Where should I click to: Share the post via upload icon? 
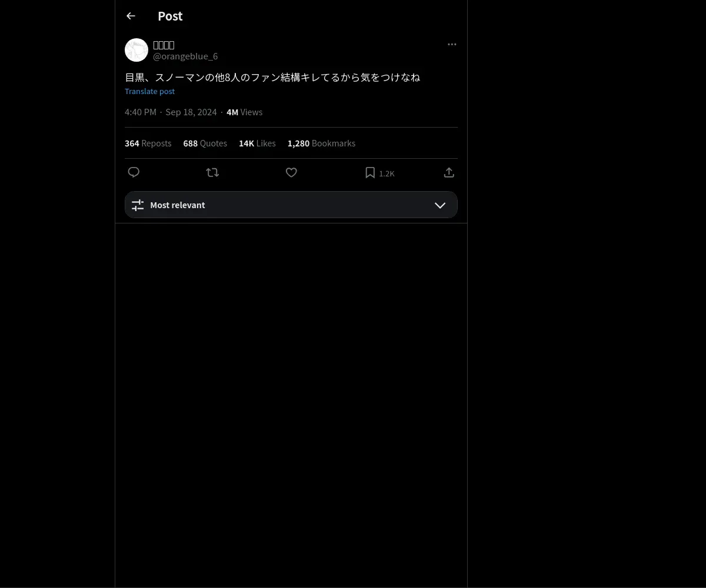coord(449,172)
